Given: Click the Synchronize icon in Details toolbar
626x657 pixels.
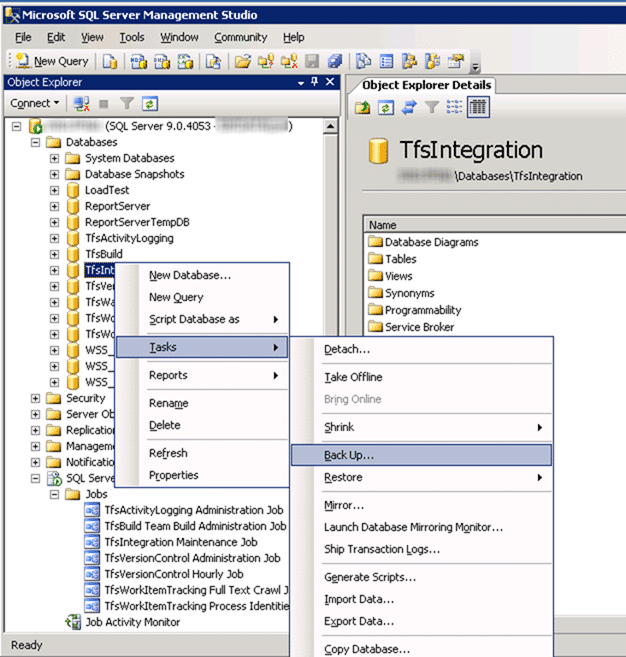Looking at the screenshot, I should tap(409, 107).
